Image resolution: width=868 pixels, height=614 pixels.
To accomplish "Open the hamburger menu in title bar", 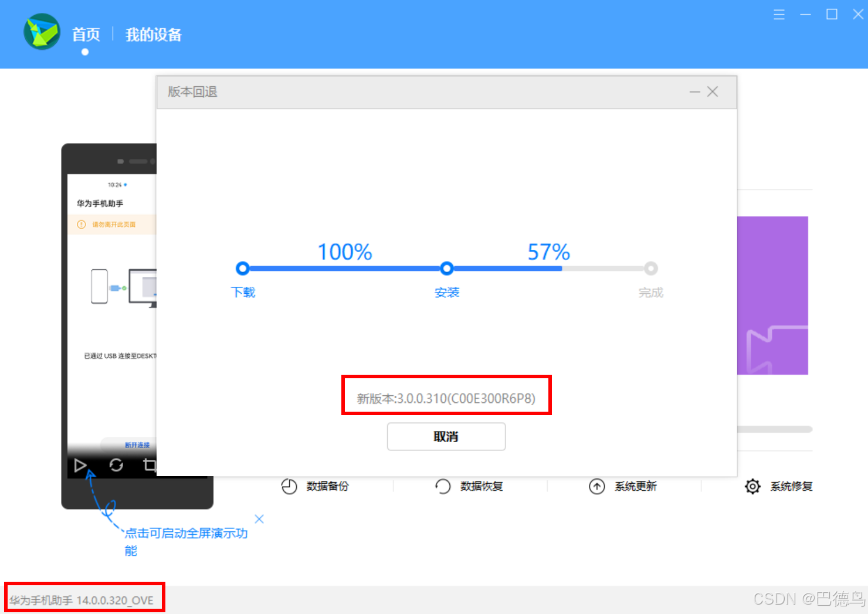I will [x=779, y=15].
